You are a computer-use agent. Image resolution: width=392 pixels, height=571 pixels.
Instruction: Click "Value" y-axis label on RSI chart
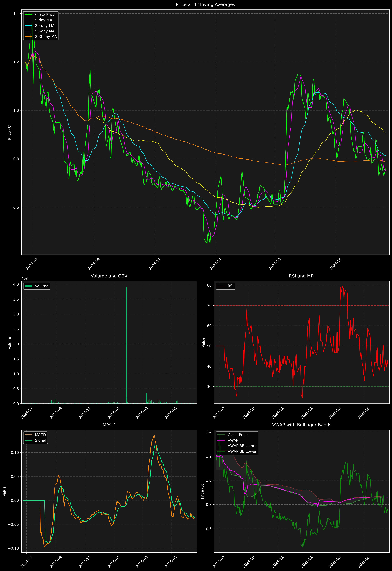coord(203,342)
